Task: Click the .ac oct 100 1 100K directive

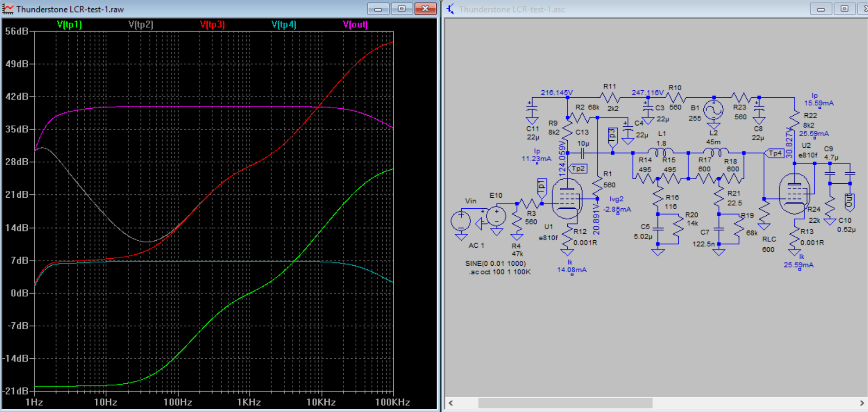Action: pyautogui.click(x=500, y=272)
